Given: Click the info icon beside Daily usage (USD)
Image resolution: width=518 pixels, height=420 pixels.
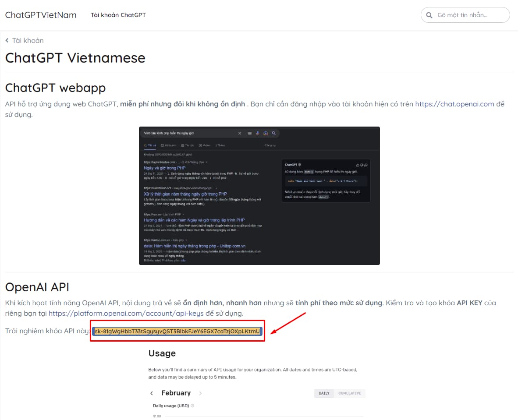Looking at the screenshot, I should (192, 406).
